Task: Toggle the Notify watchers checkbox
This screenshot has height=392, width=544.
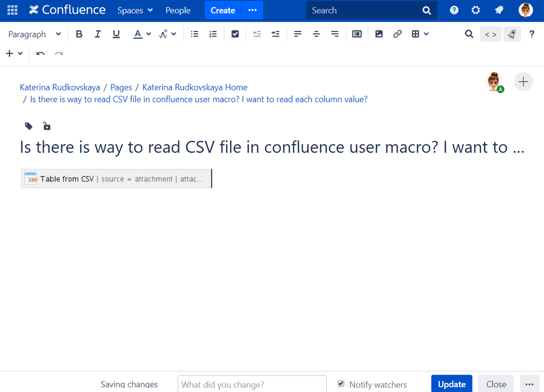Action: [341, 383]
